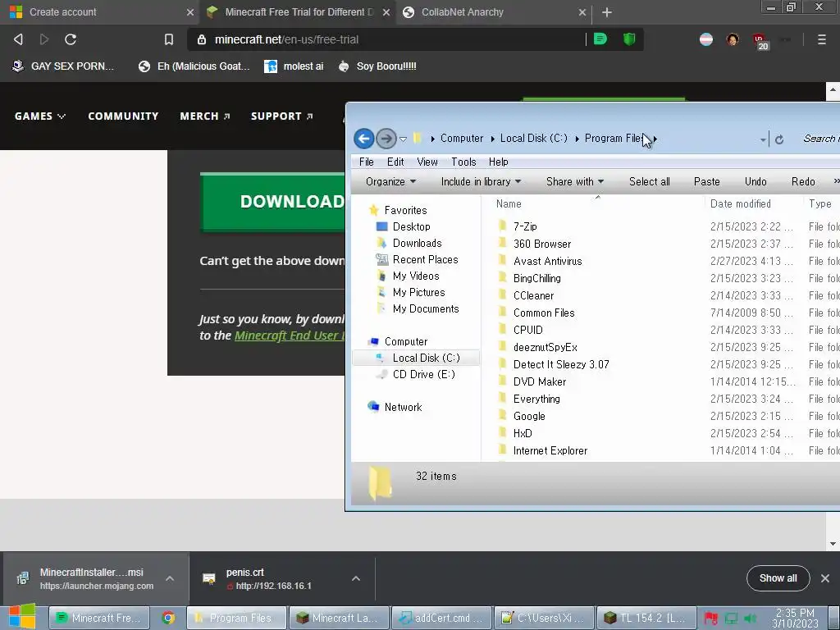Click Redo in Explorer toolbar

point(803,181)
